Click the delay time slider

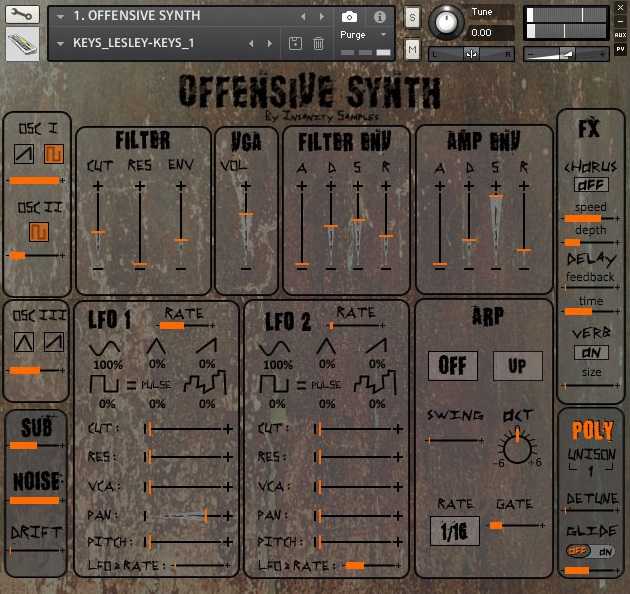click(590, 311)
